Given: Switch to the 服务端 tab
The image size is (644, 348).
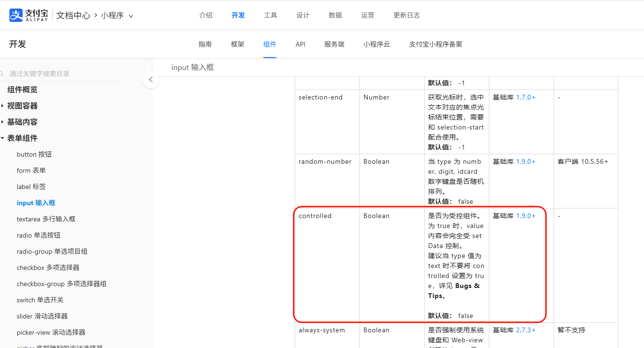Looking at the screenshot, I should (334, 44).
